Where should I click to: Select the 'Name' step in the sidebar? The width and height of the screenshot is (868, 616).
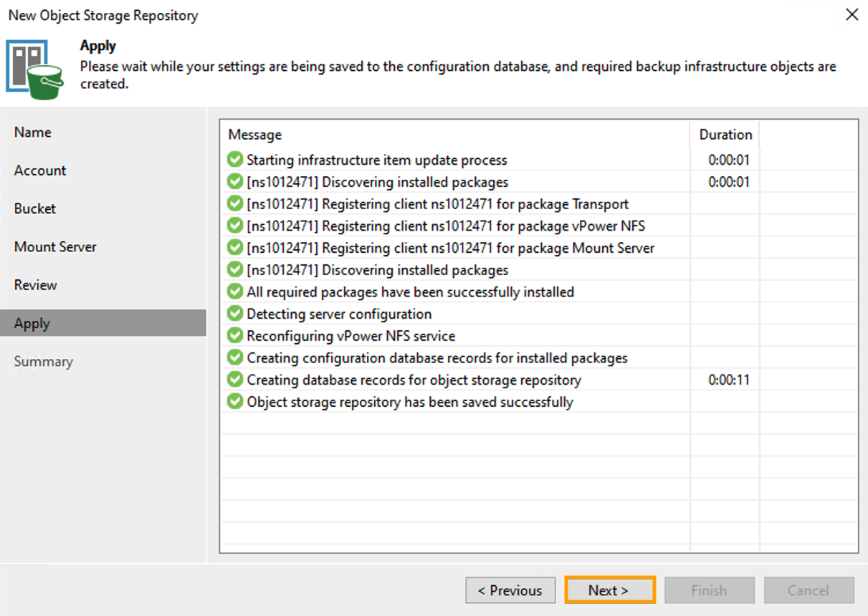[32, 132]
